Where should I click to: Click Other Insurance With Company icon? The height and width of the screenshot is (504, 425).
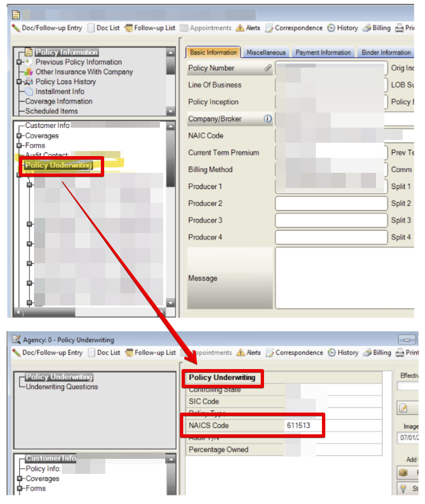28,72
